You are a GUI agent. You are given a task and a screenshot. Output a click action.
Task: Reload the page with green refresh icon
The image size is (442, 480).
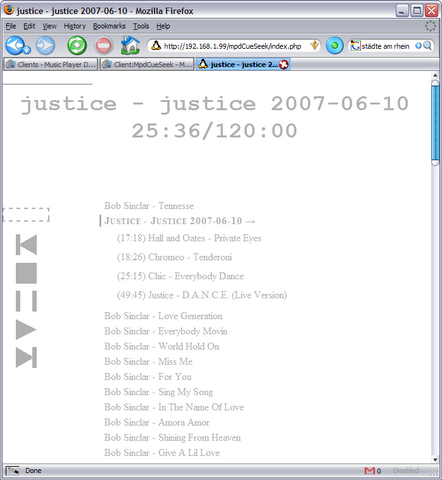[x=77, y=45]
